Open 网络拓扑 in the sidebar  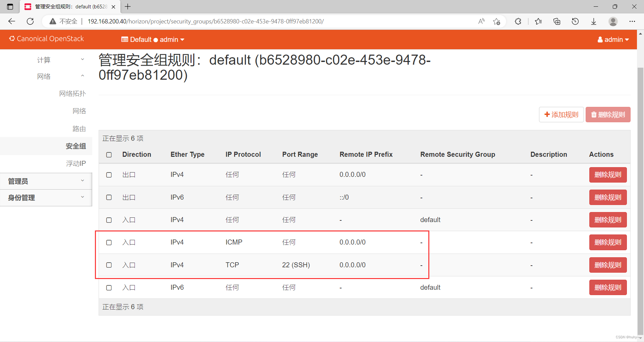[72, 93]
